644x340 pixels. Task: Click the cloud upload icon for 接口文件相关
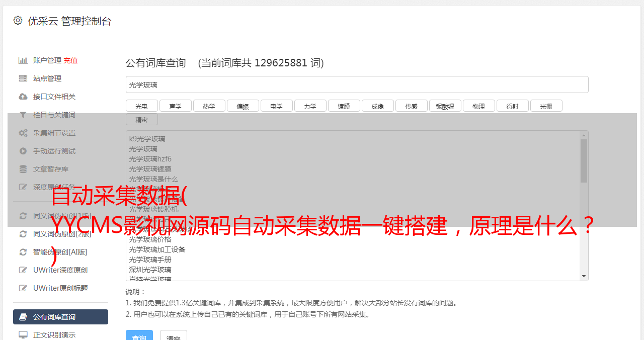click(x=23, y=97)
